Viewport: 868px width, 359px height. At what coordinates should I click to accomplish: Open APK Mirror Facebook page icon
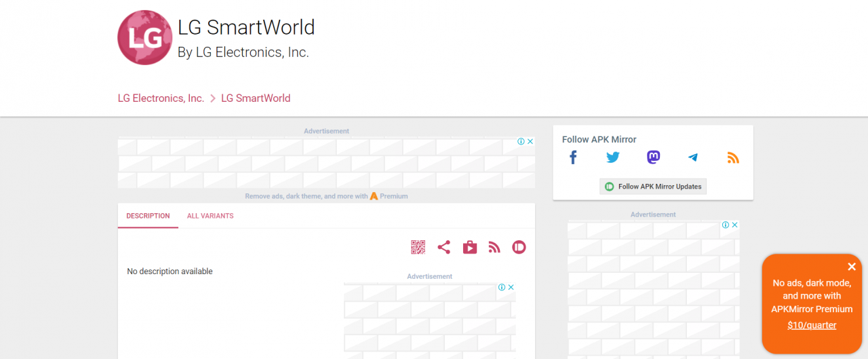573,157
